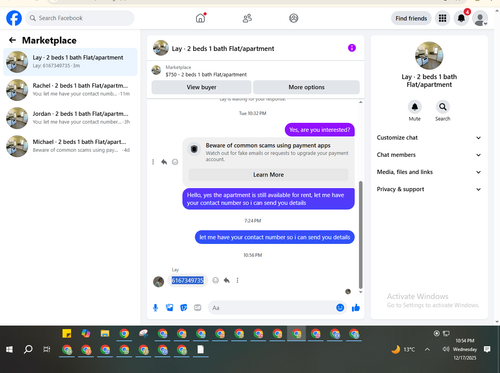This screenshot has height=373, width=500.
Task: Click the 'Hello, yes the apartment is still available' message
Action: [x=268, y=199]
